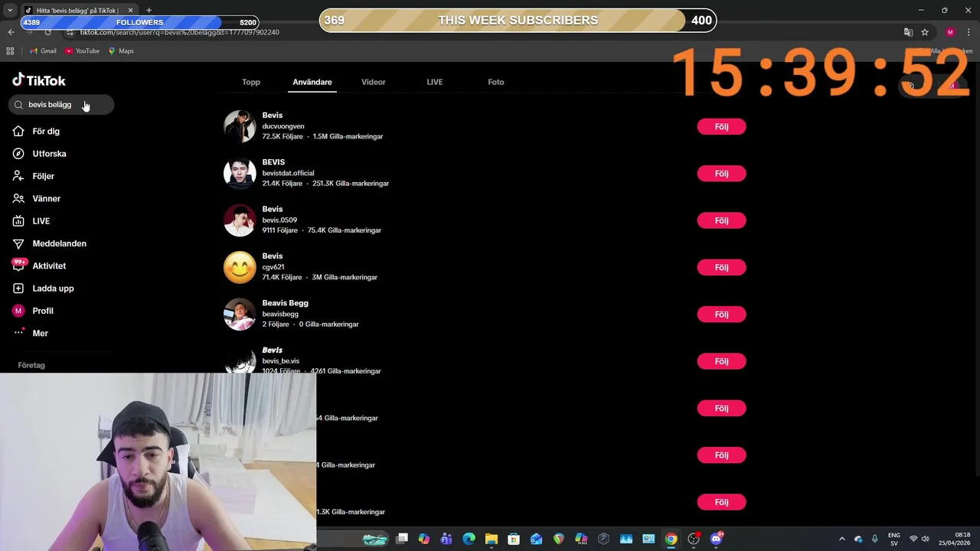Follow the user with 1.3K Gilla-markeringar
Image resolution: width=980 pixels, height=551 pixels.
coord(721,502)
